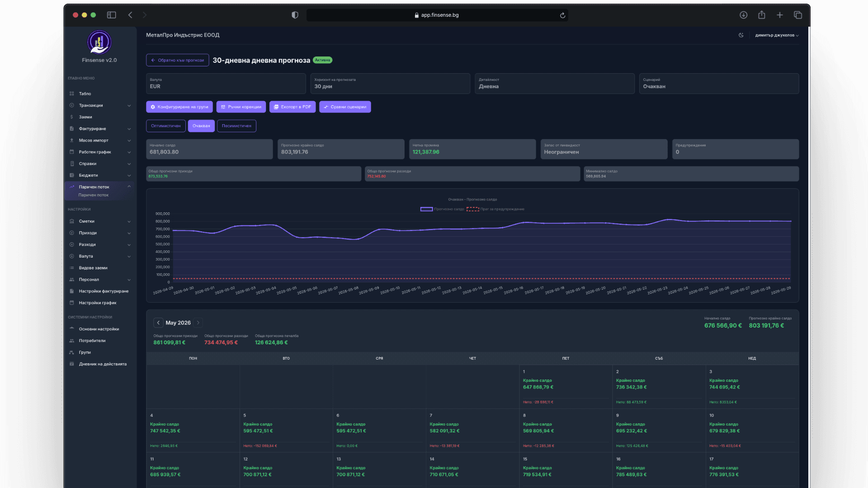Open the Safari downloads icon

coord(743,15)
